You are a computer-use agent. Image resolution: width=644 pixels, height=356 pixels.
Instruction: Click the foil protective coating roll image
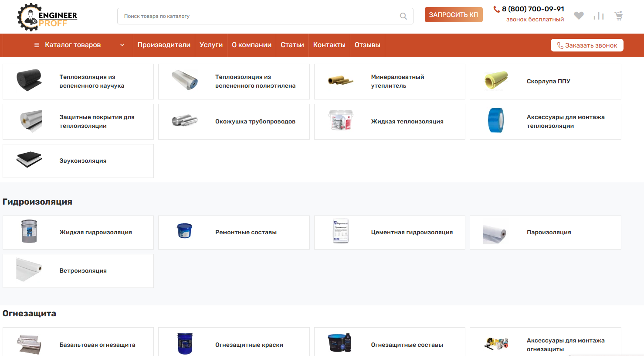click(31, 121)
